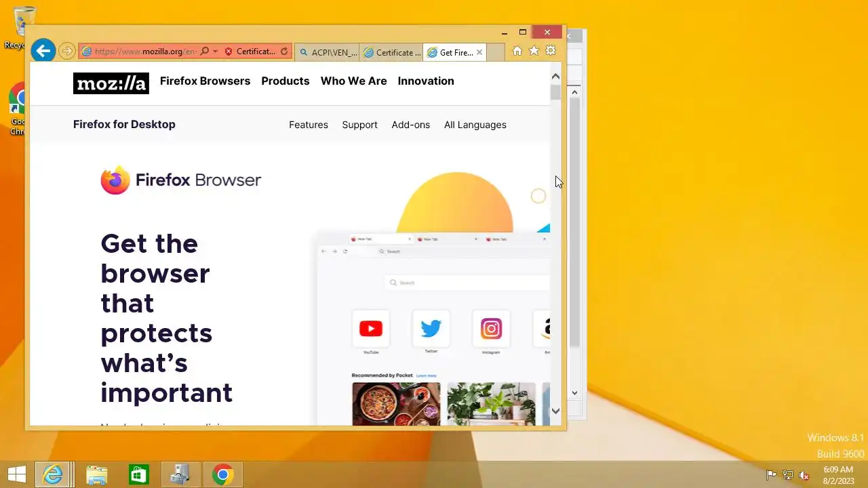Click the Firefox for Desktop heading link
The image size is (868, 488).
coord(124,124)
